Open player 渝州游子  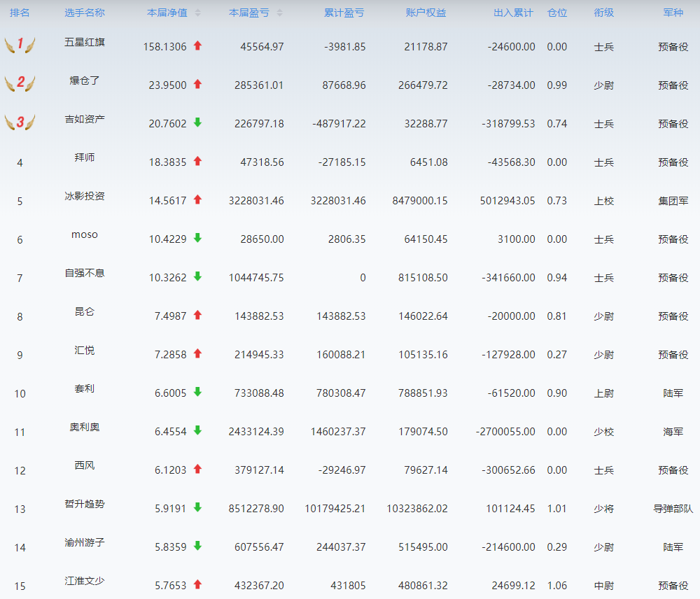click(x=85, y=543)
